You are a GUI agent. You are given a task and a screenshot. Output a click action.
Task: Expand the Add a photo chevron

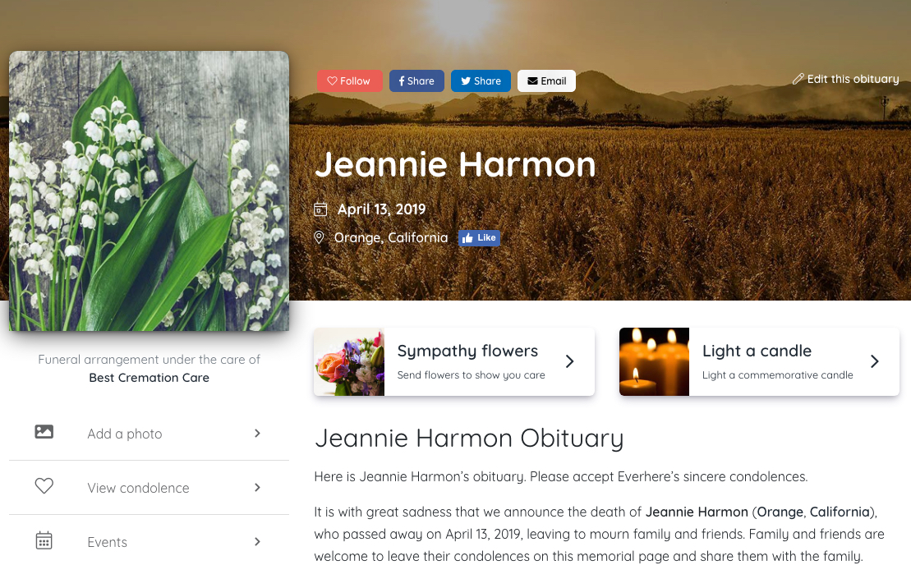click(257, 434)
